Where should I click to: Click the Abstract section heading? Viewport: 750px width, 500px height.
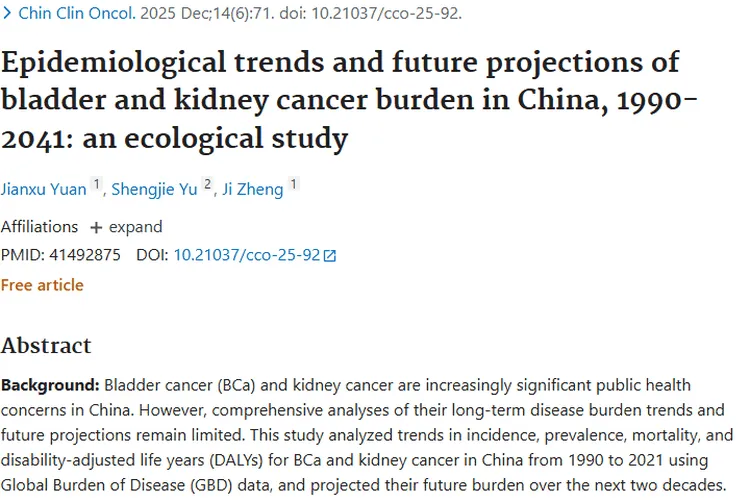pyautogui.click(x=46, y=346)
